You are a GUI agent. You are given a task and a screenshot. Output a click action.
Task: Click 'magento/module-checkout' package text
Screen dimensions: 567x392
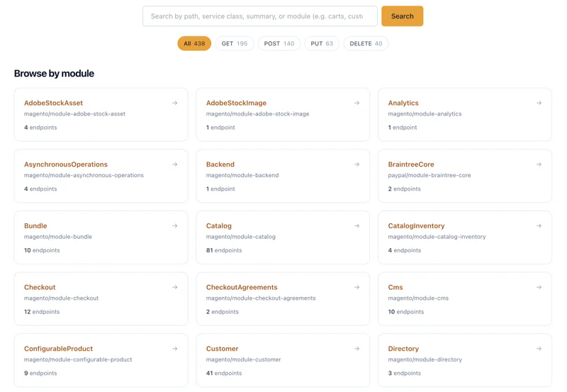(x=61, y=298)
